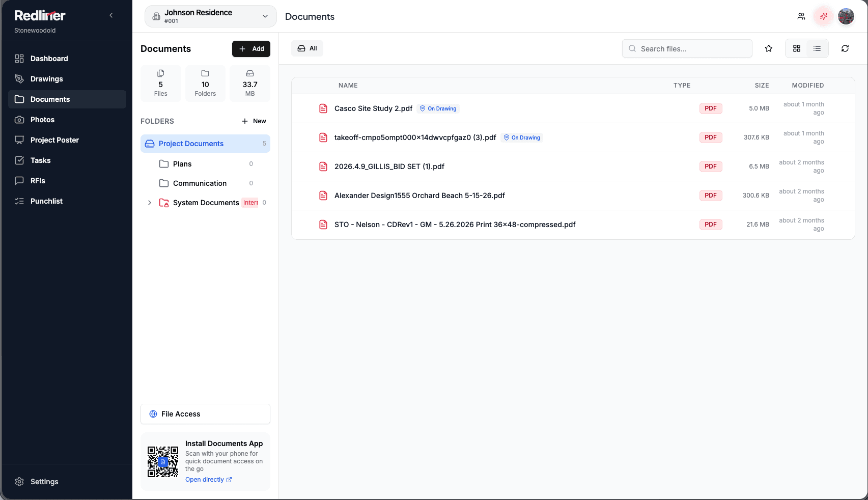
Task: Select the Project Documents folder
Action: (x=205, y=144)
